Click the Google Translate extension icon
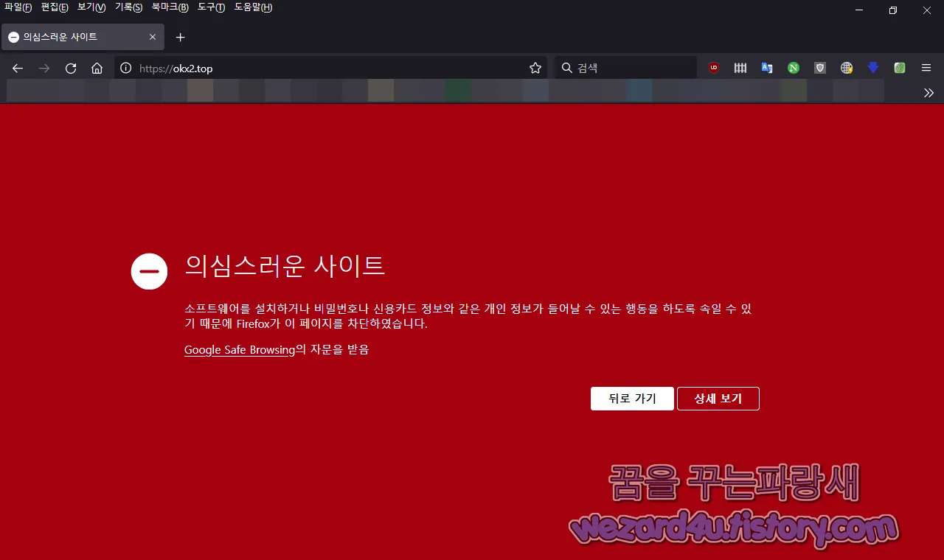The image size is (944, 560). tap(767, 68)
